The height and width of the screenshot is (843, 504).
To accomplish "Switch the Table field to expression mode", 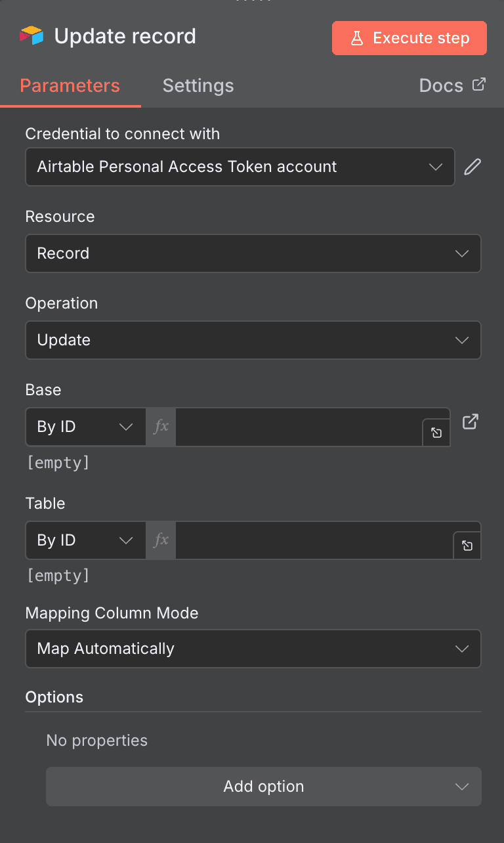I will pyautogui.click(x=160, y=540).
